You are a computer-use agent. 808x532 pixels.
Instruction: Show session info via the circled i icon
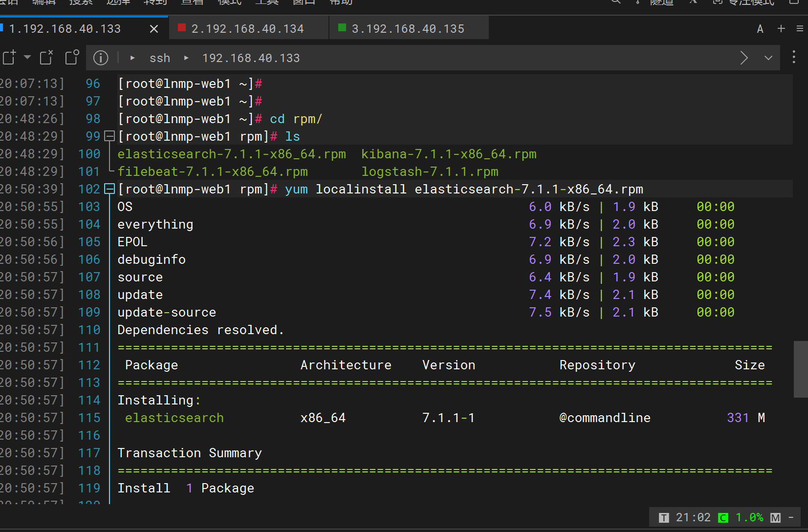point(101,58)
